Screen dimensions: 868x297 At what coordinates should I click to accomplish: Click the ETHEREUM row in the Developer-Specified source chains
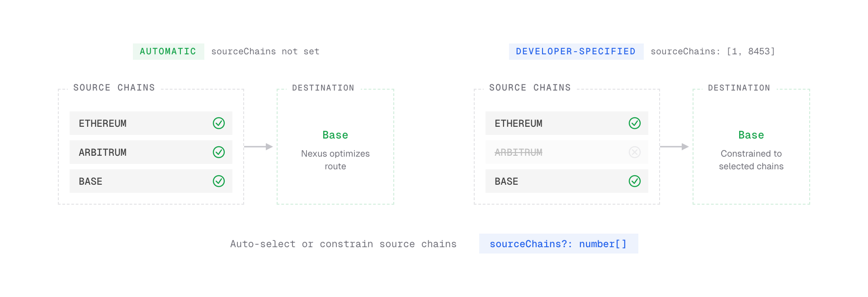tap(567, 123)
